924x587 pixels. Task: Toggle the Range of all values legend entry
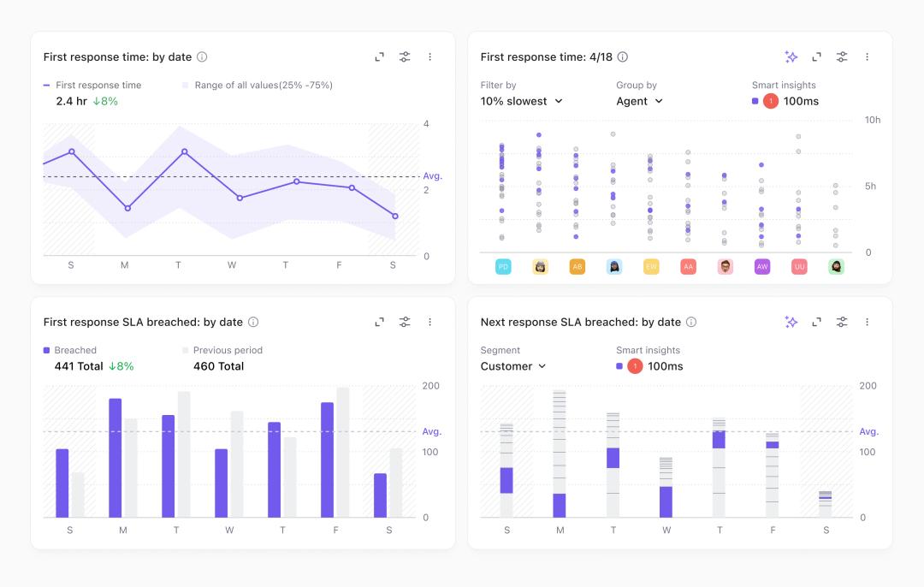256,85
